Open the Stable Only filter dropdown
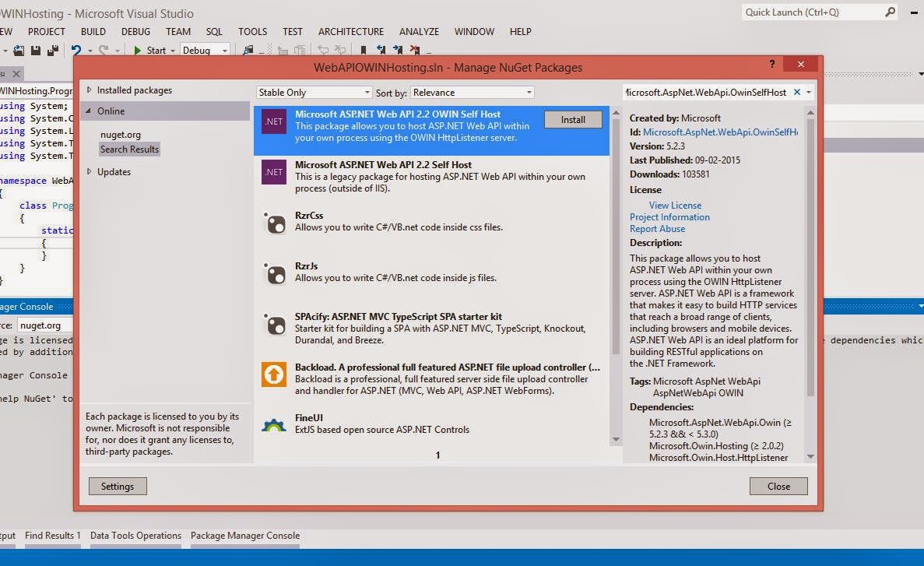The height and width of the screenshot is (566, 924). tap(314, 93)
